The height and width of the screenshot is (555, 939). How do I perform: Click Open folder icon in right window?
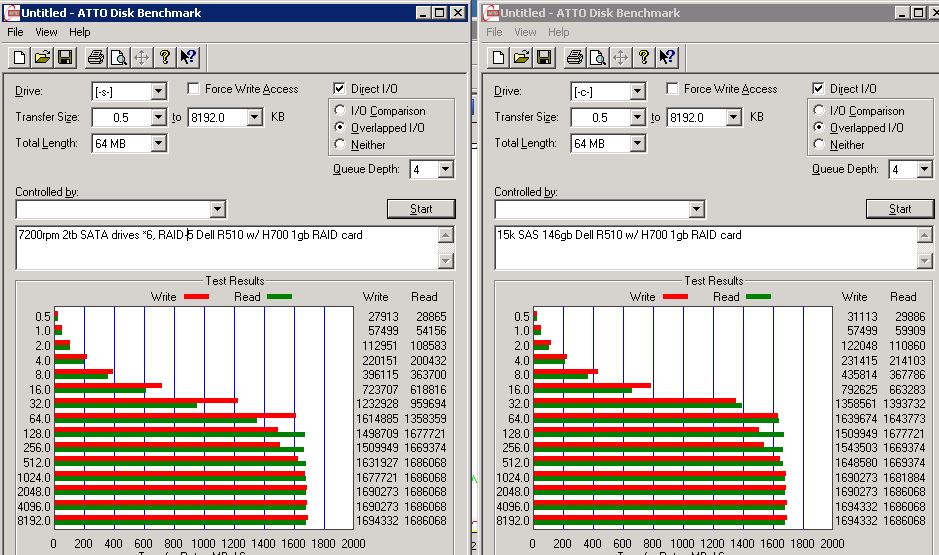[x=521, y=57]
